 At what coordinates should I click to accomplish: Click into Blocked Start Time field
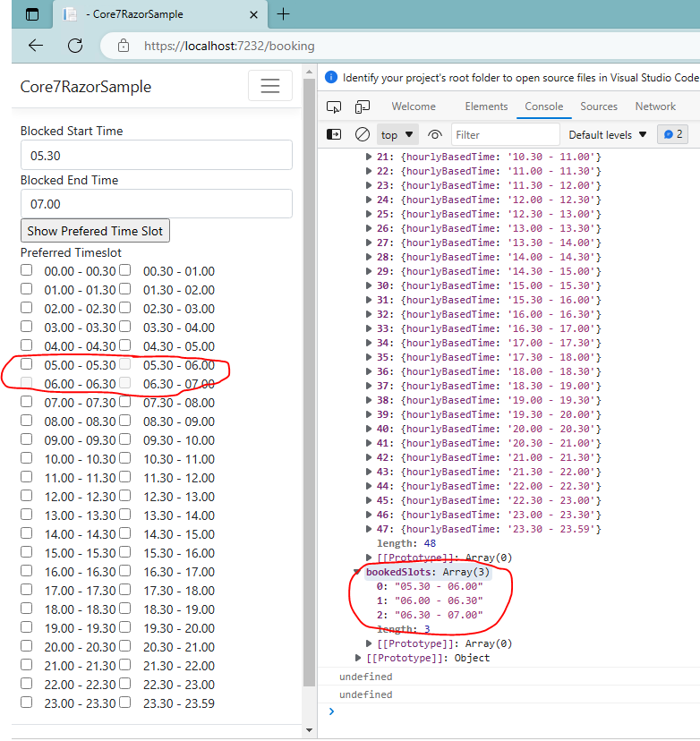point(157,155)
